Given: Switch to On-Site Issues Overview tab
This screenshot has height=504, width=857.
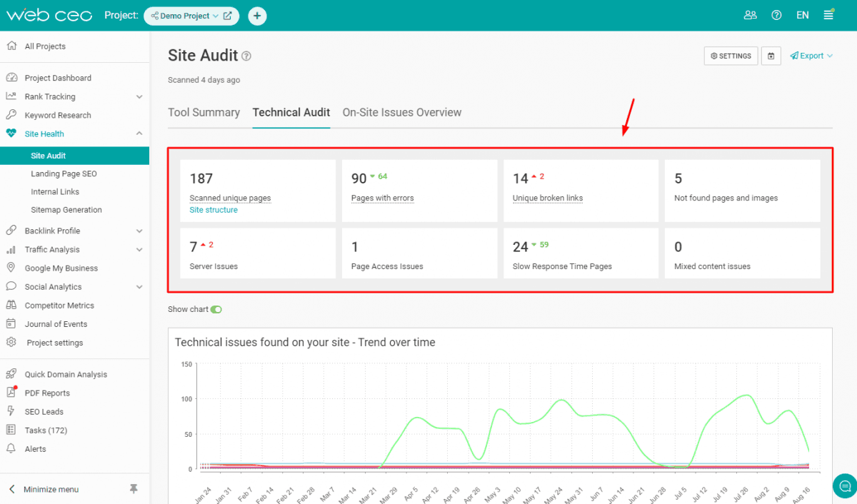Looking at the screenshot, I should pyautogui.click(x=402, y=112).
